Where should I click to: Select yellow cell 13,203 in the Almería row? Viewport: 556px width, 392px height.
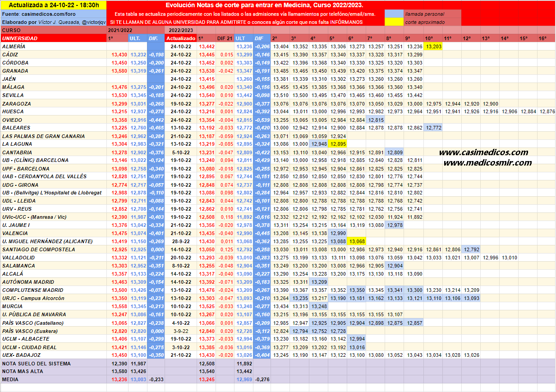[x=433, y=46]
